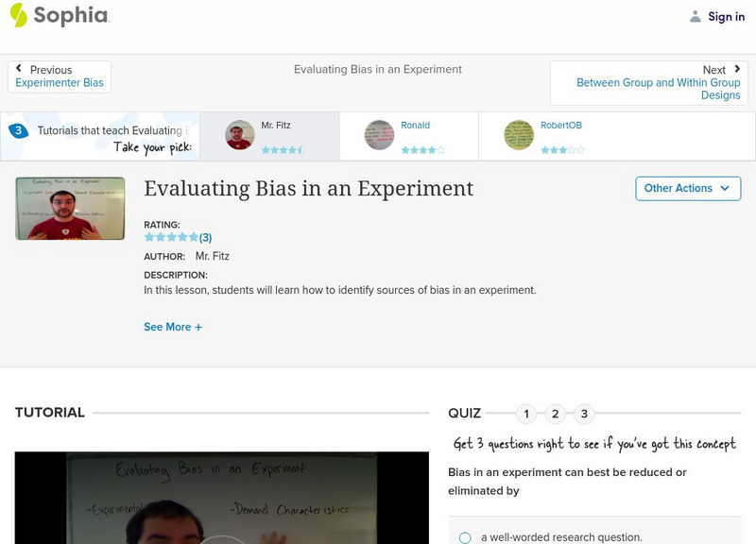The width and height of the screenshot is (756, 544).
Task: Open the tutorial video thumbnail
Action: click(70, 208)
